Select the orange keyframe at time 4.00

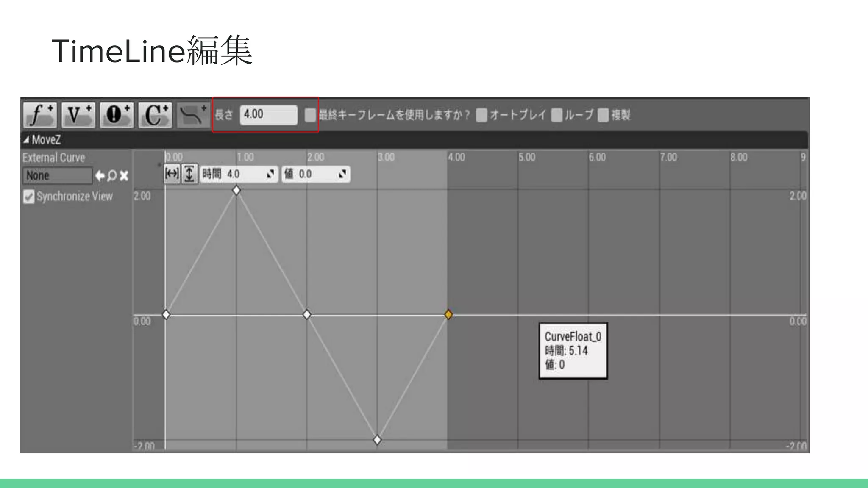coord(448,314)
